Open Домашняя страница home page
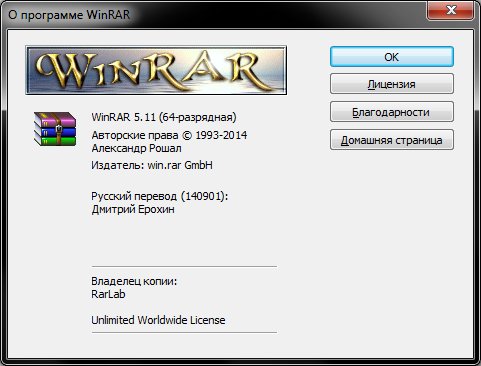Viewport: 481px width, 366px height. pyautogui.click(x=392, y=140)
